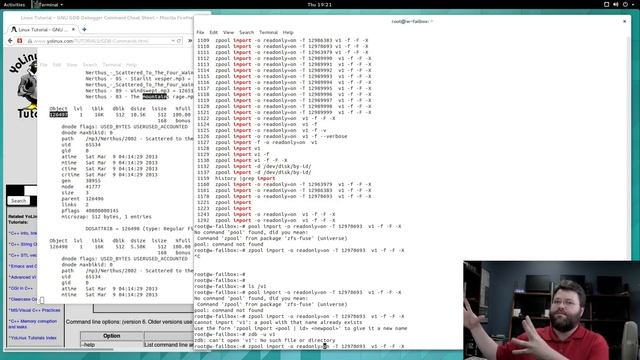Open the MS/Visual C++ Practices link

coord(35,310)
